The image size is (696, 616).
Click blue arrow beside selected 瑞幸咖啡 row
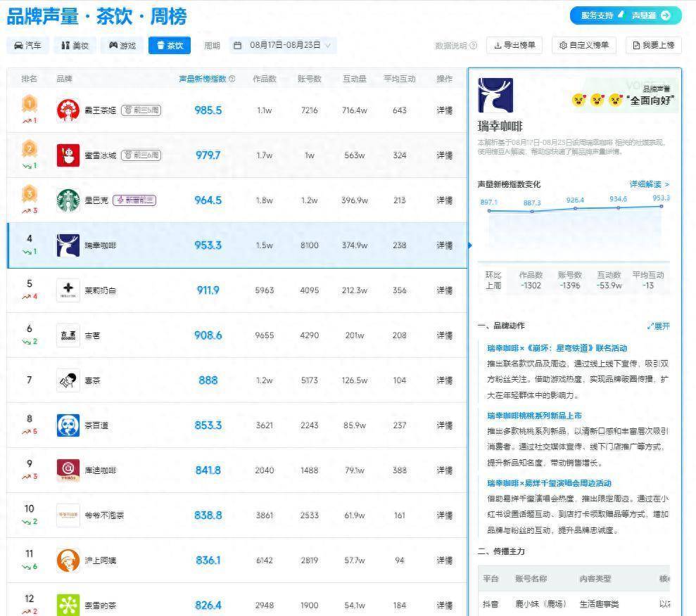tap(469, 246)
